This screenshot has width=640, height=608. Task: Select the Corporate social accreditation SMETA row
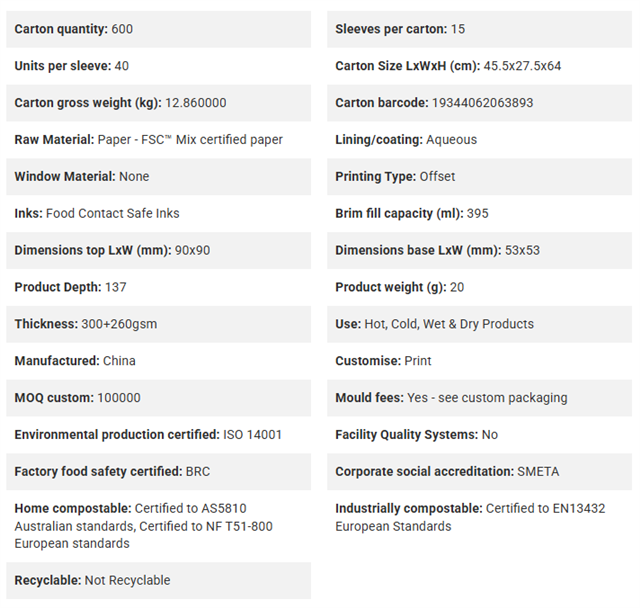tap(479, 471)
